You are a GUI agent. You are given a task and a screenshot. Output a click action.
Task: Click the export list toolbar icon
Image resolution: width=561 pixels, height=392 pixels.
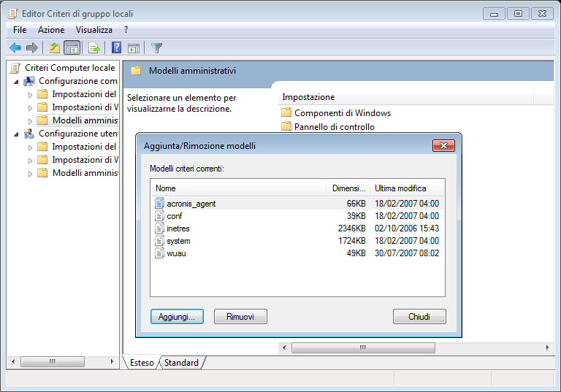[93, 48]
